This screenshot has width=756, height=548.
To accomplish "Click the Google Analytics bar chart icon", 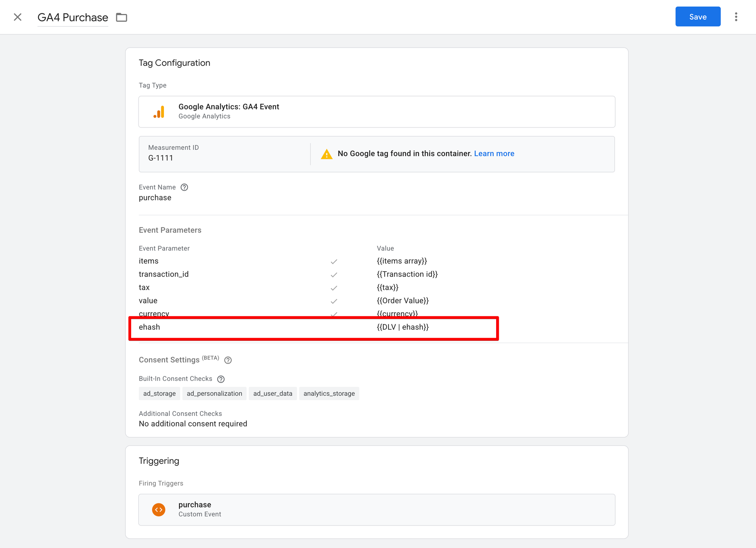I will [x=159, y=112].
